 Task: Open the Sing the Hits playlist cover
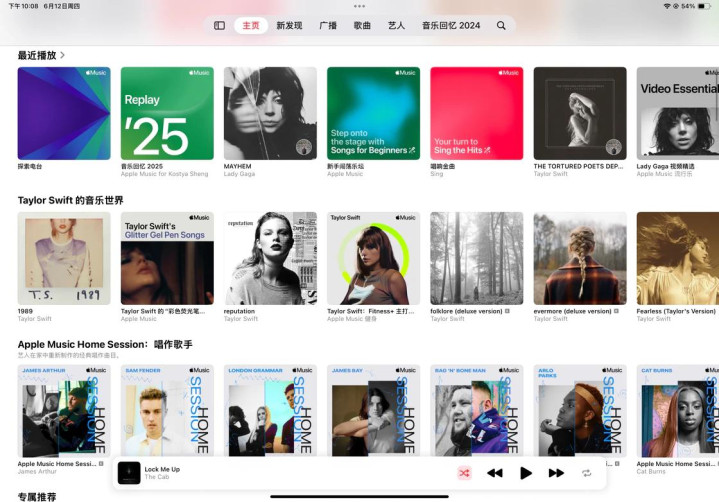click(476, 113)
